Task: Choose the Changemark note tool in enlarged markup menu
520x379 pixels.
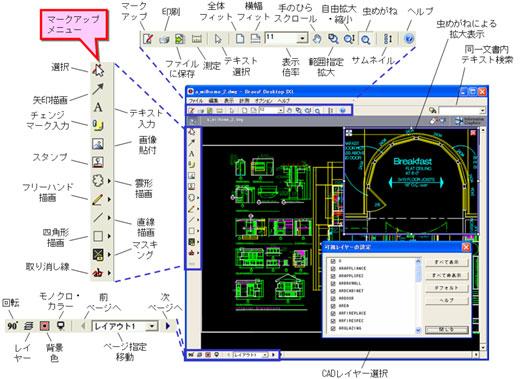Action: point(98,125)
